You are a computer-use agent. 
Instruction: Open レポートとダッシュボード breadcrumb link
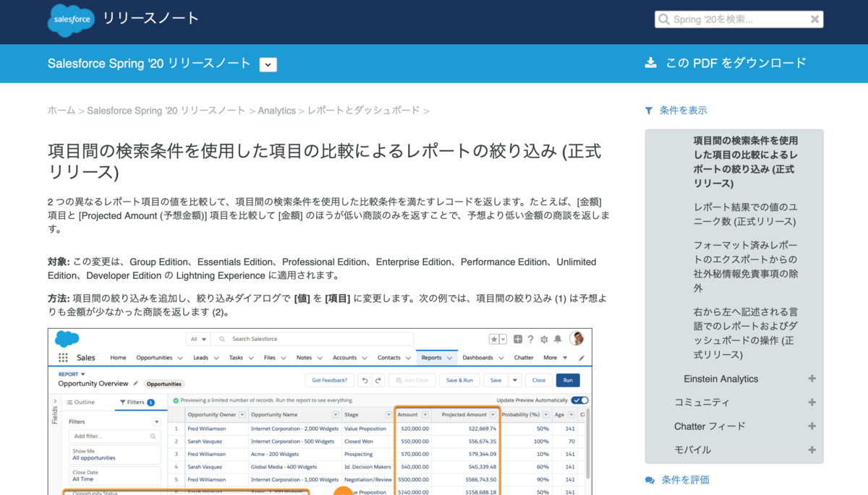tap(364, 111)
